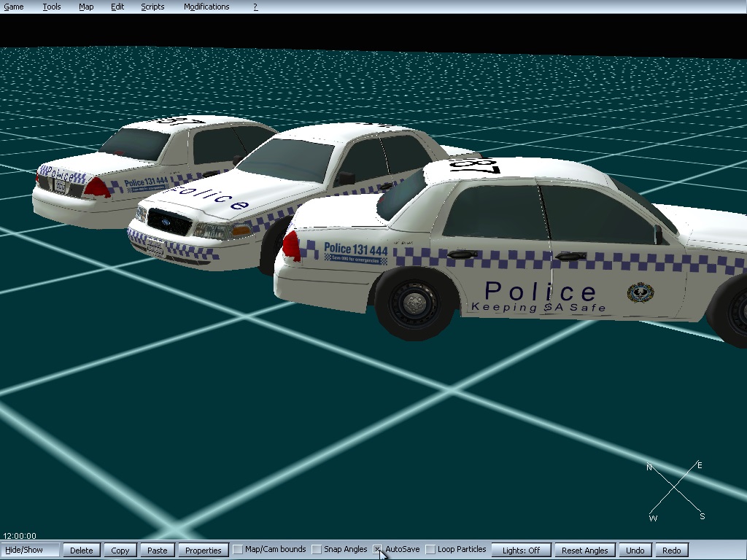The width and height of the screenshot is (747, 560).
Task: Open the Scripts menu
Action: 152,7
